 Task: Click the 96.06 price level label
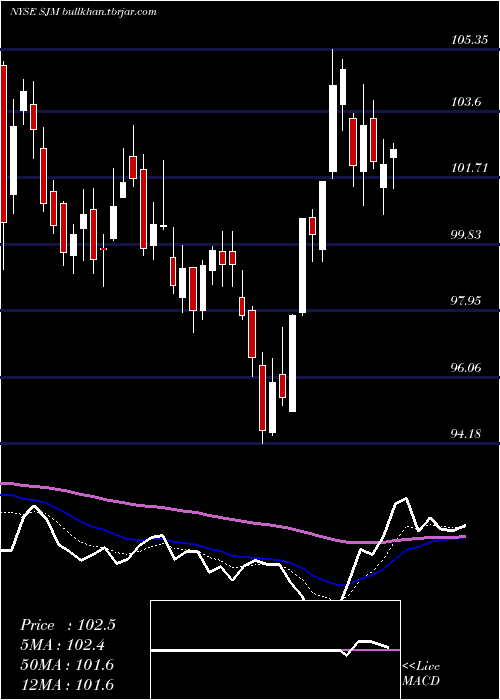467,367
